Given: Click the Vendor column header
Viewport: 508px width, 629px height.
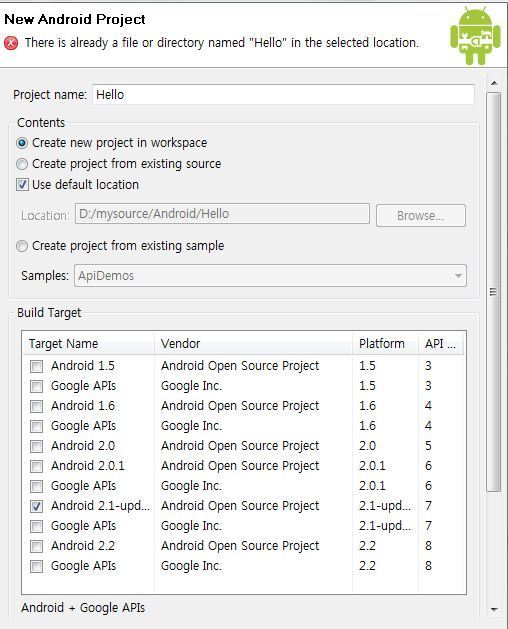Looking at the screenshot, I should [253, 344].
